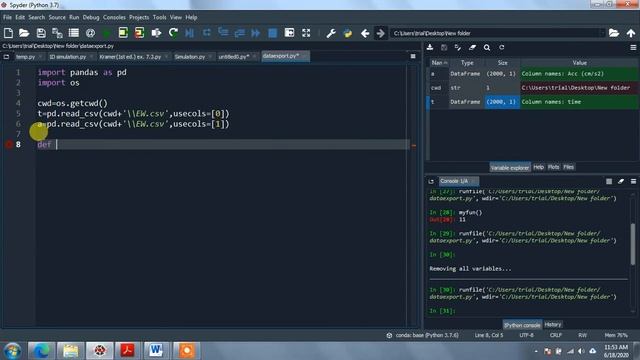Click debug continue execution icon

tap(256, 33)
